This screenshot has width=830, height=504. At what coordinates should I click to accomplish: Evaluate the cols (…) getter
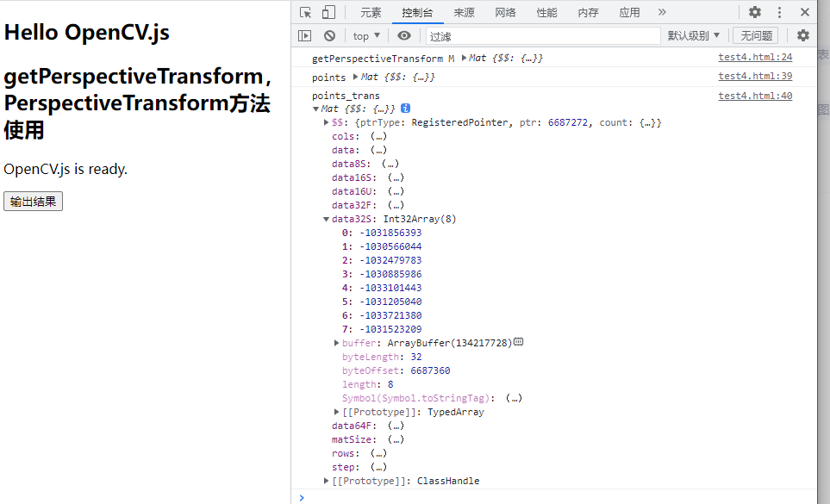[x=378, y=136]
